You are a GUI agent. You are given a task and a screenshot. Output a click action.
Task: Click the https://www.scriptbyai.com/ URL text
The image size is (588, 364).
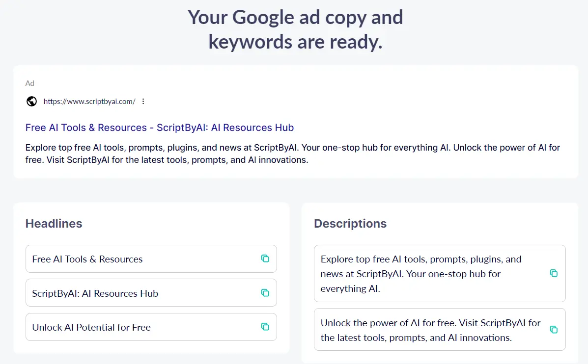coord(89,101)
